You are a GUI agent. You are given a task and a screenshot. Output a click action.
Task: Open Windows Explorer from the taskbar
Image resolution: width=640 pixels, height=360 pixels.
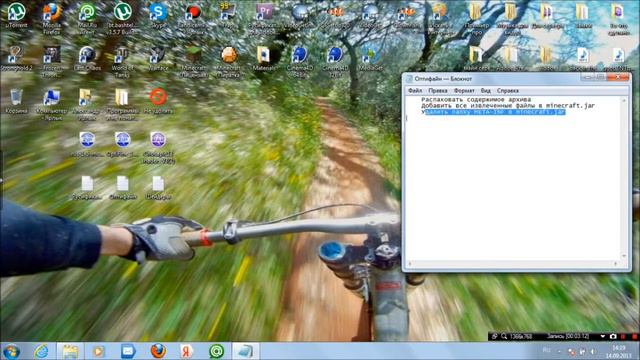[70, 351]
